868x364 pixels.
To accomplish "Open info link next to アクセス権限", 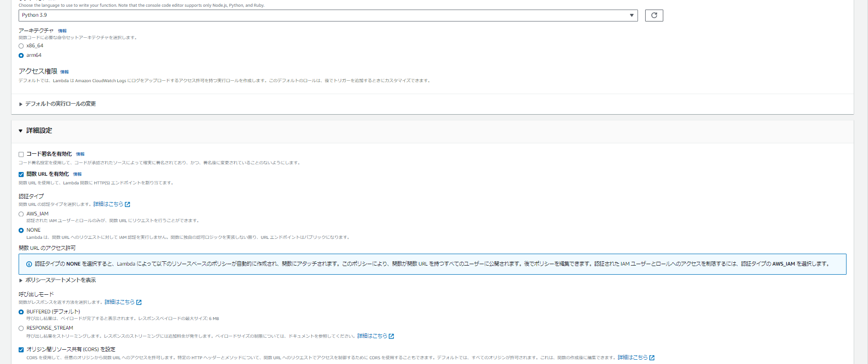I will [64, 72].
